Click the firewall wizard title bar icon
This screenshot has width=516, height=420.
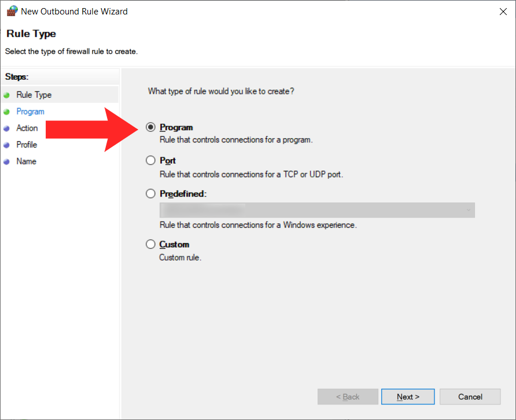12,11
